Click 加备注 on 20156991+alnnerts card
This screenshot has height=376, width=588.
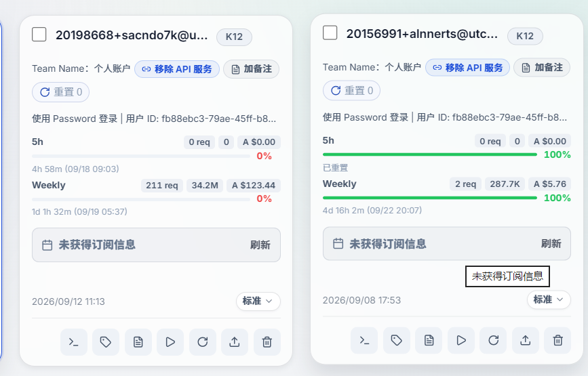point(542,68)
